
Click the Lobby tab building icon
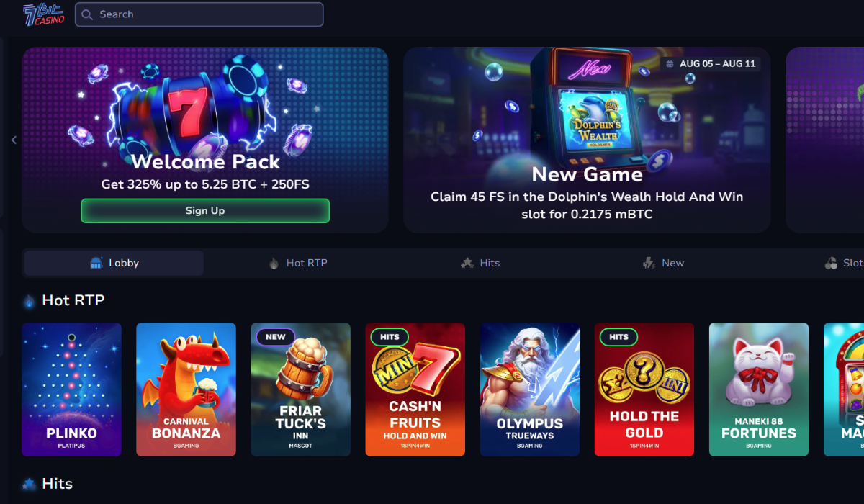96,263
